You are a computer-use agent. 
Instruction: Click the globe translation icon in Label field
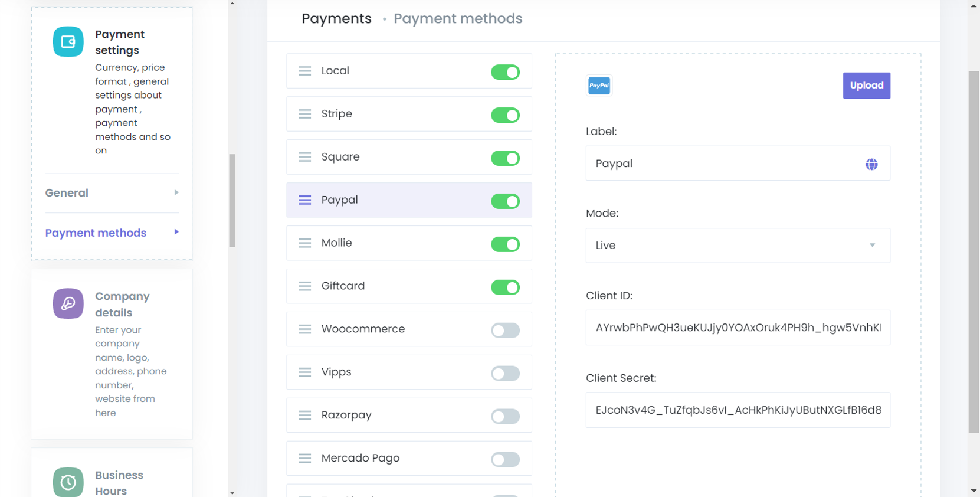pos(871,164)
